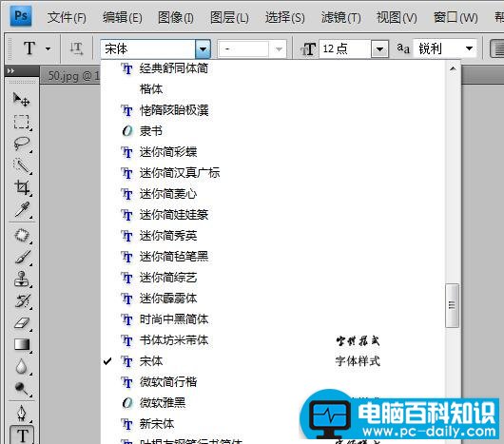Open the 图像(I) menu

tap(176, 17)
